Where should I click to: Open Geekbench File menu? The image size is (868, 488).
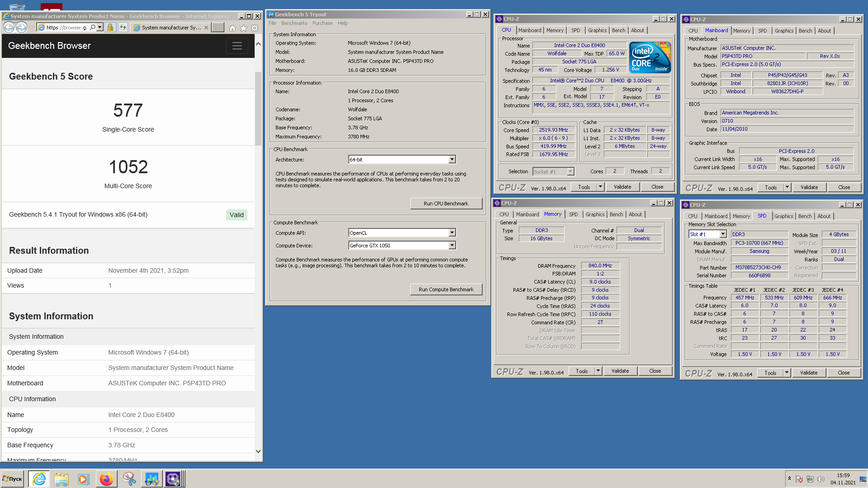[272, 23]
